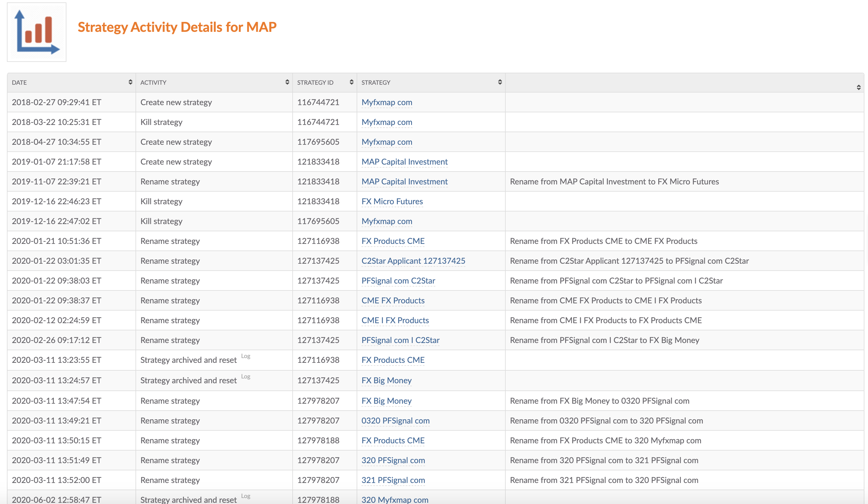Open PFSignal com I C2Star link

(x=400, y=340)
